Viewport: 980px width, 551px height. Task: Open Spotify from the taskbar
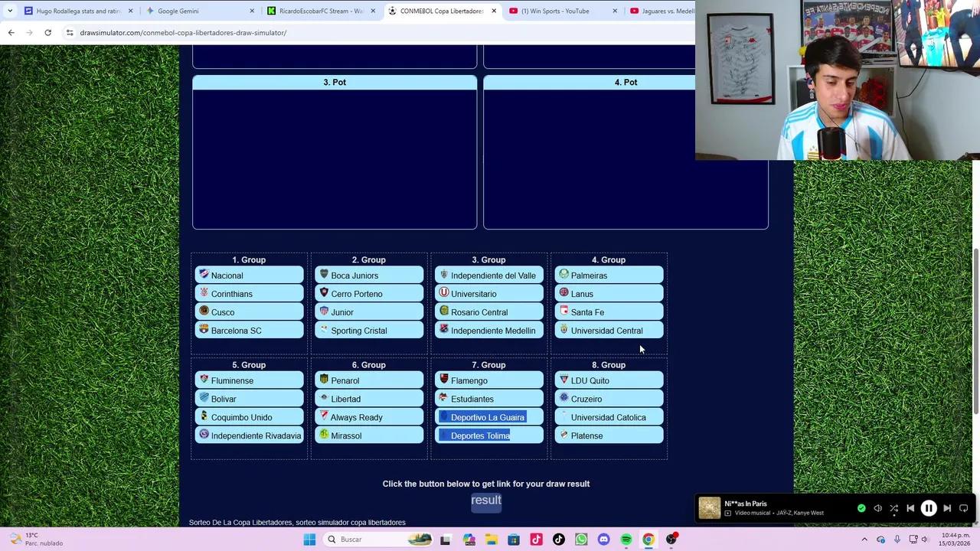click(x=626, y=540)
